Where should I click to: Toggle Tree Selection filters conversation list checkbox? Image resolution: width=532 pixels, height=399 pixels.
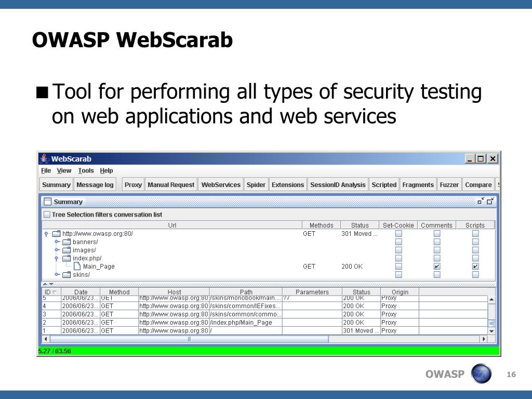(x=47, y=215)
